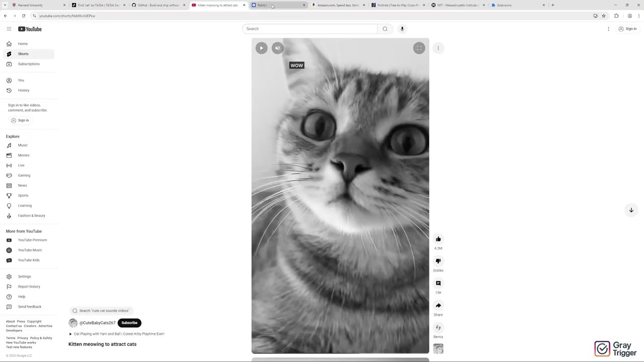Dislike the kitten video

[438, 261]
